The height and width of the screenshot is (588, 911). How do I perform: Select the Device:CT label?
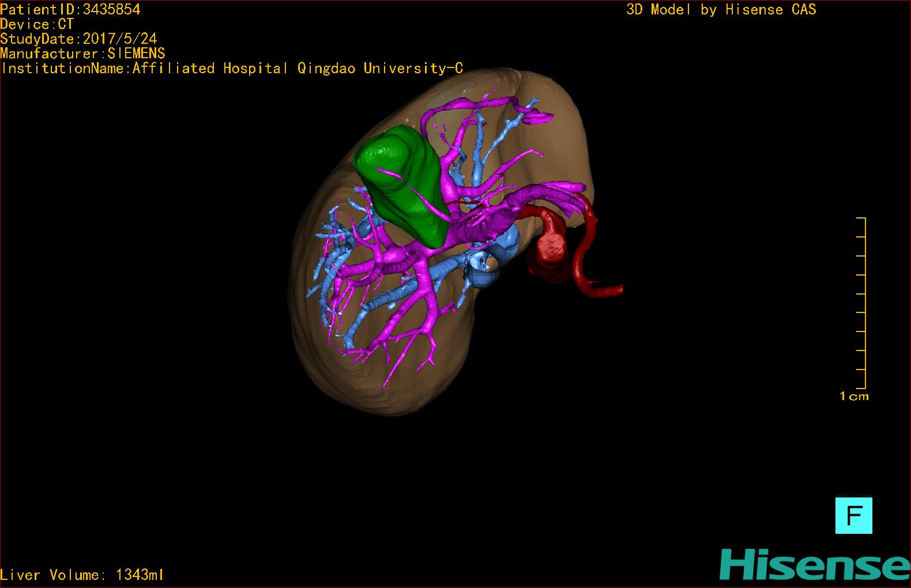point(37,24)
